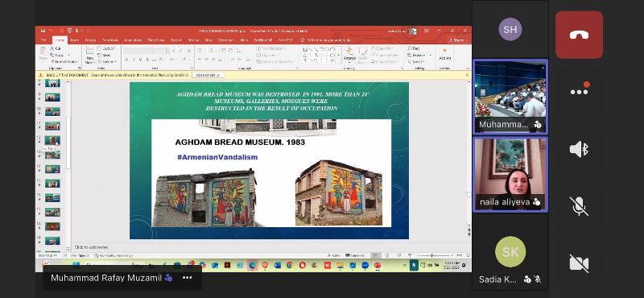Click the Brave browser icon in taskbar

(265, 265)
